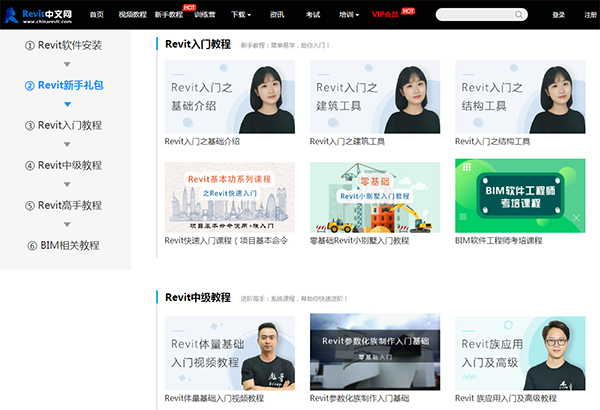Click the 登录 link
This screenshot has width=600, height=410.
[x=558, y=15]
